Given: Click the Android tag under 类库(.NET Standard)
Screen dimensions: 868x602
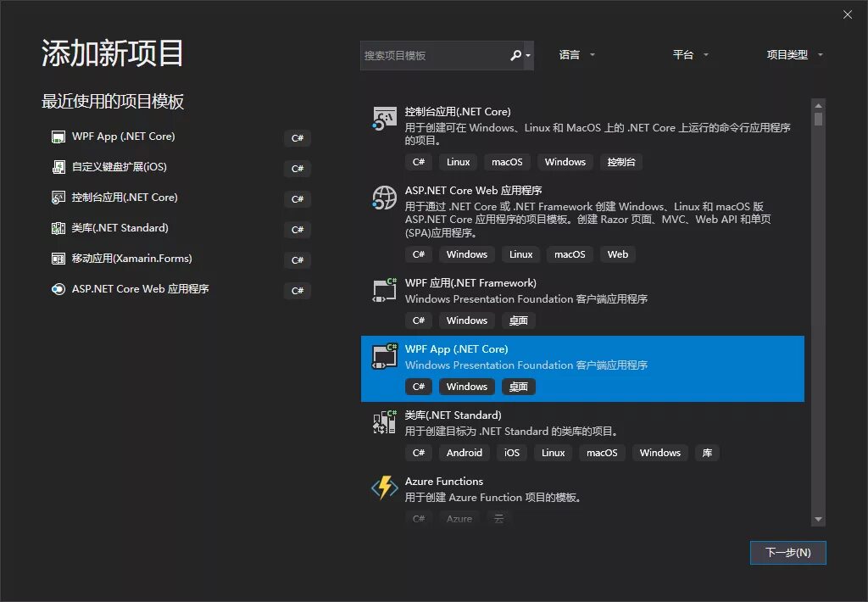Looking at the screenshot, I should (x=464, y=453).
